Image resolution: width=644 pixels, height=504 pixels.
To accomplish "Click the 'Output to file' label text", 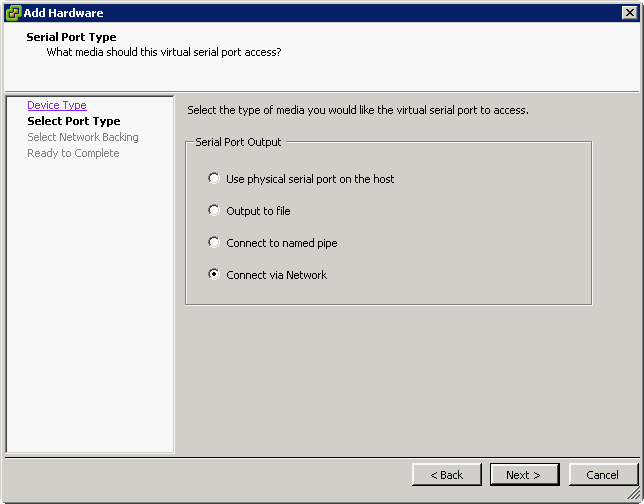I will [258, 211].
